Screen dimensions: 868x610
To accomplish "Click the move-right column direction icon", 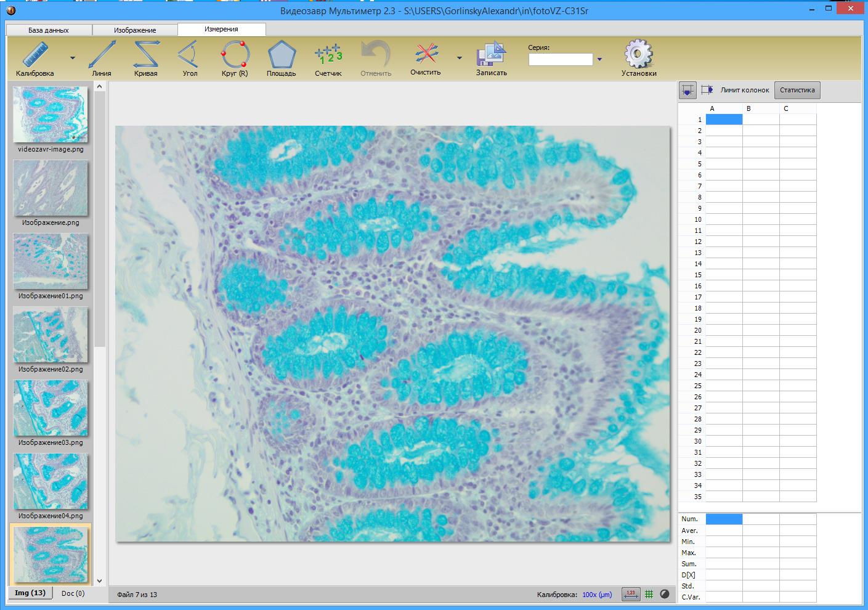I will coord(707,90).
